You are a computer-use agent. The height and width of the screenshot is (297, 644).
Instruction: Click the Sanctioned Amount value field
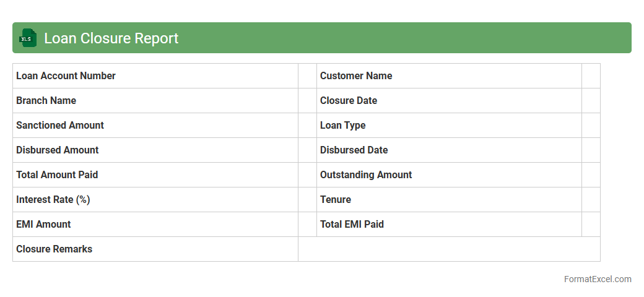click(307, 126)
